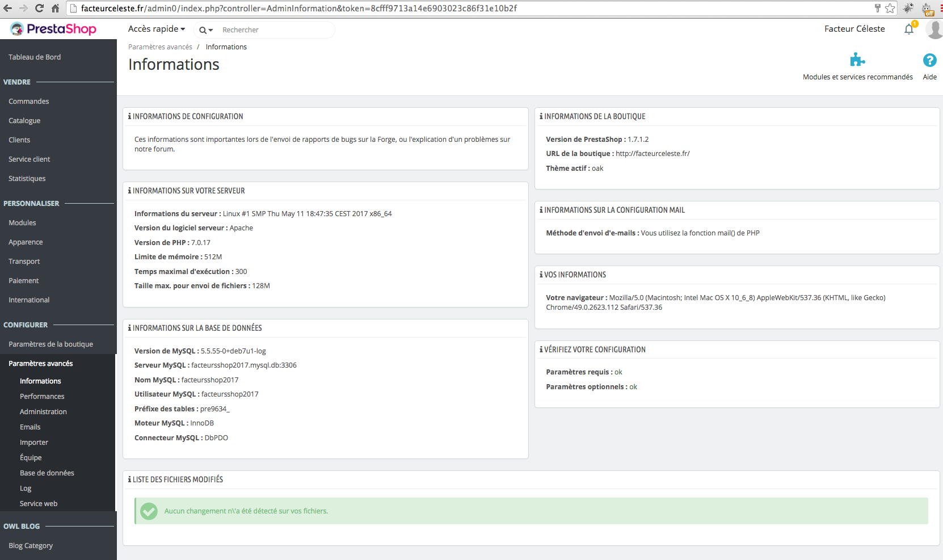The height and width of the screenshot is (560, 943).
Task: Open the Facteur Céleste shop link
Action: (x=854, y=29)
